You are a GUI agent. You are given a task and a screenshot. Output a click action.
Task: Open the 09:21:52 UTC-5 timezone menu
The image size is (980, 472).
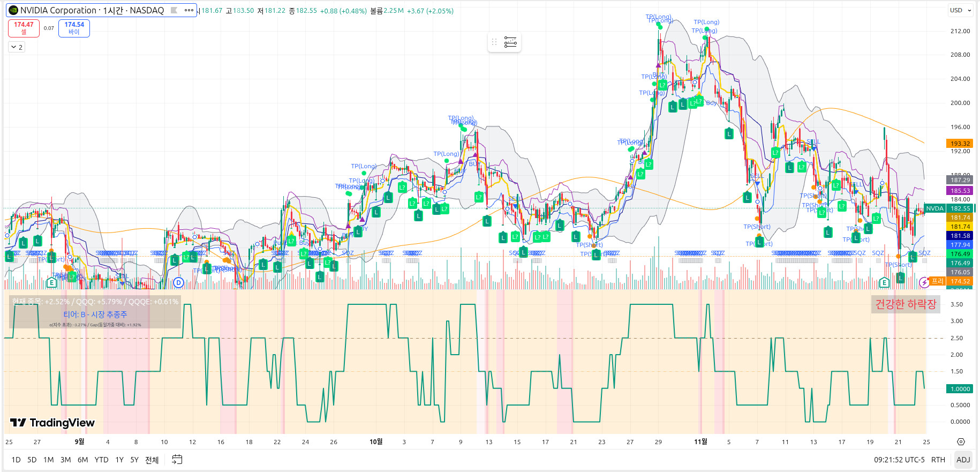tap(899, 460)
